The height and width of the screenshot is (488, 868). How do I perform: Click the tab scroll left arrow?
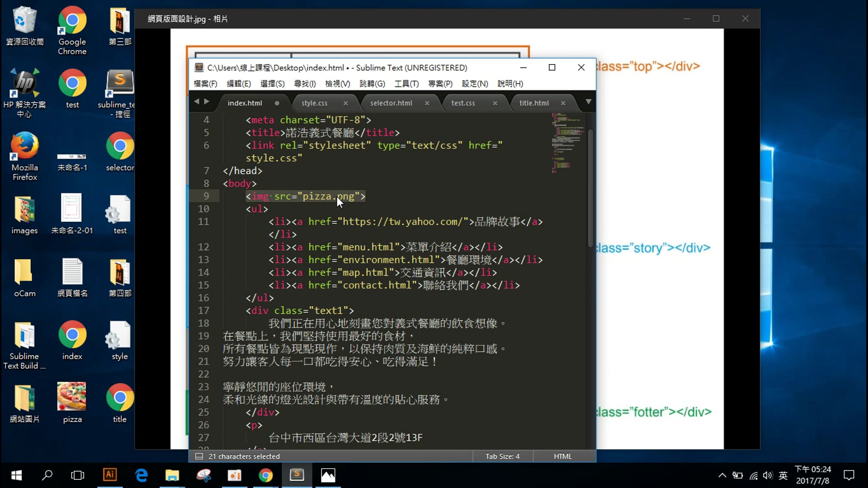point(197,102)
